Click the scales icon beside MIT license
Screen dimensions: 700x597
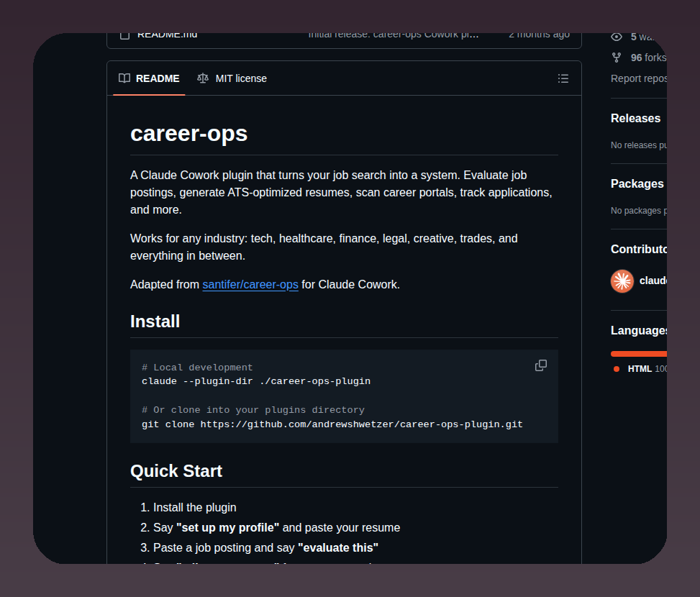[x=203, y=78]
